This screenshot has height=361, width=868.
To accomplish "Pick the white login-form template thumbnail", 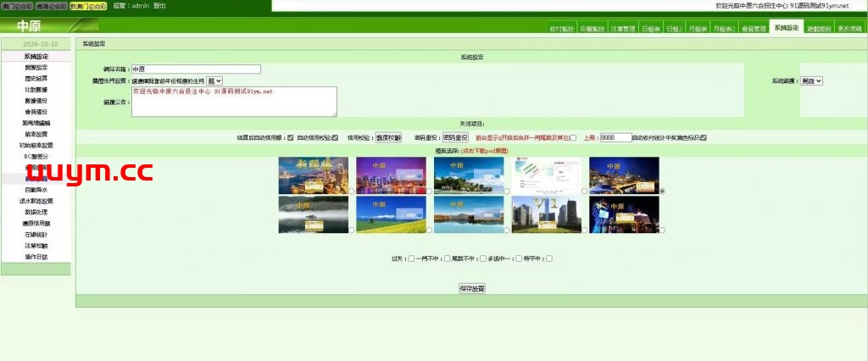I will point(547,175).
